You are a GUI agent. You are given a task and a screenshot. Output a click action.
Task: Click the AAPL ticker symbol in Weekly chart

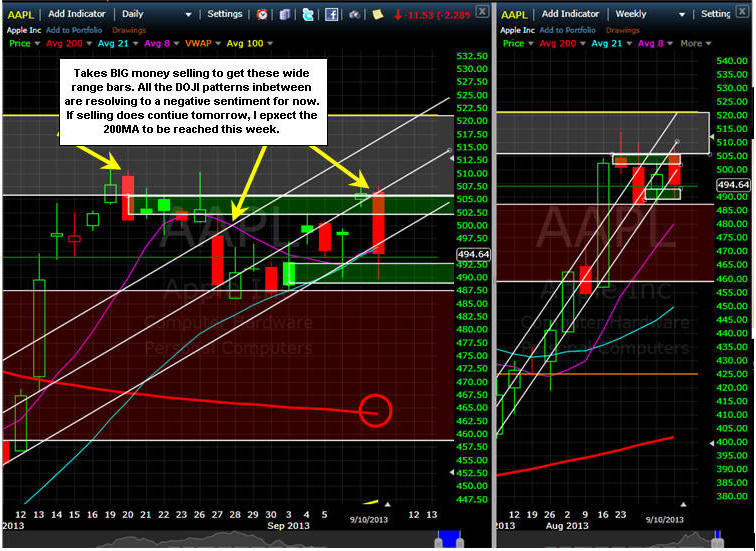(x=515, y=15)
